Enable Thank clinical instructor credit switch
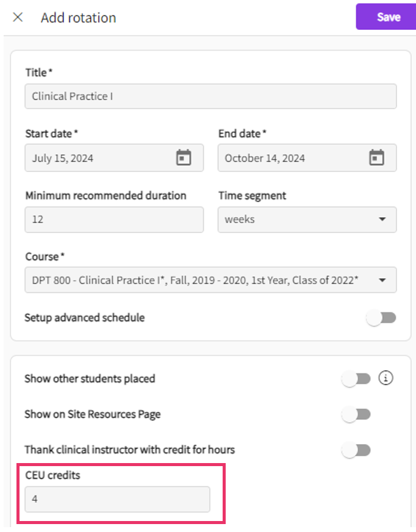 [356, 450]
